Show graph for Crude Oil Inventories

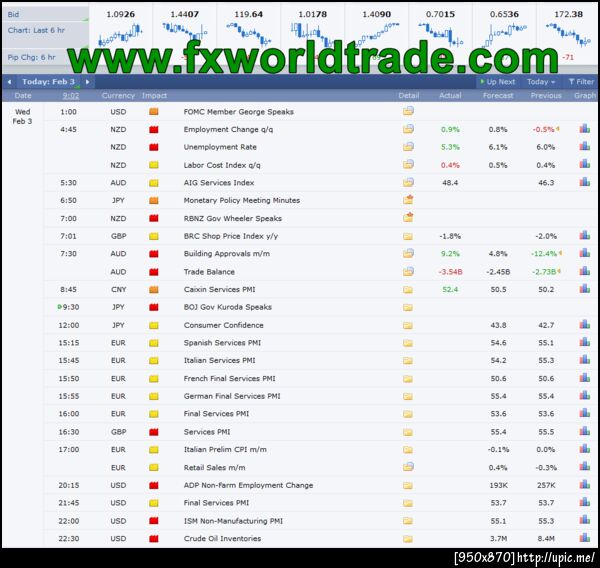(x=585, y=538)
